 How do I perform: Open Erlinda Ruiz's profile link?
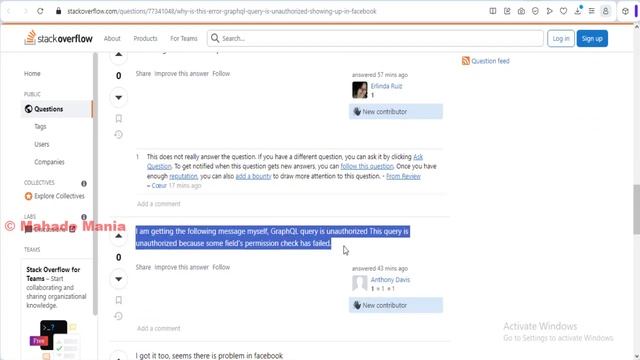coord(386,86)
